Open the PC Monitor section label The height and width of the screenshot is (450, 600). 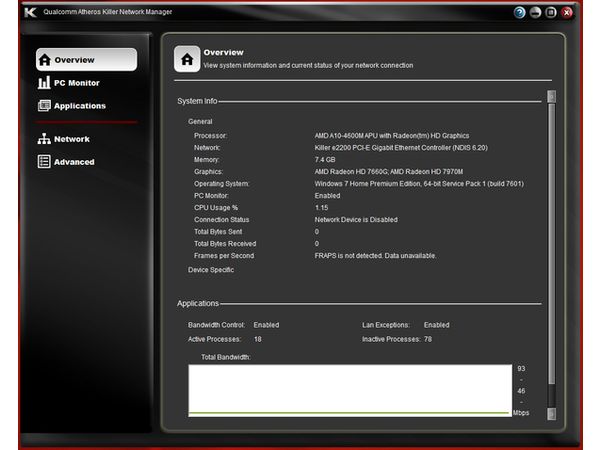77,83
